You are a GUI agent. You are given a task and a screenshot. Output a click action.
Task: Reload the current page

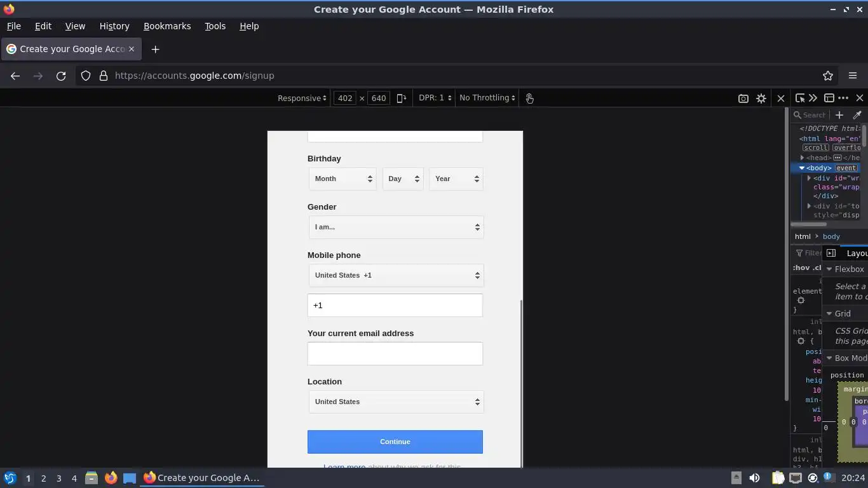(61, 76)
